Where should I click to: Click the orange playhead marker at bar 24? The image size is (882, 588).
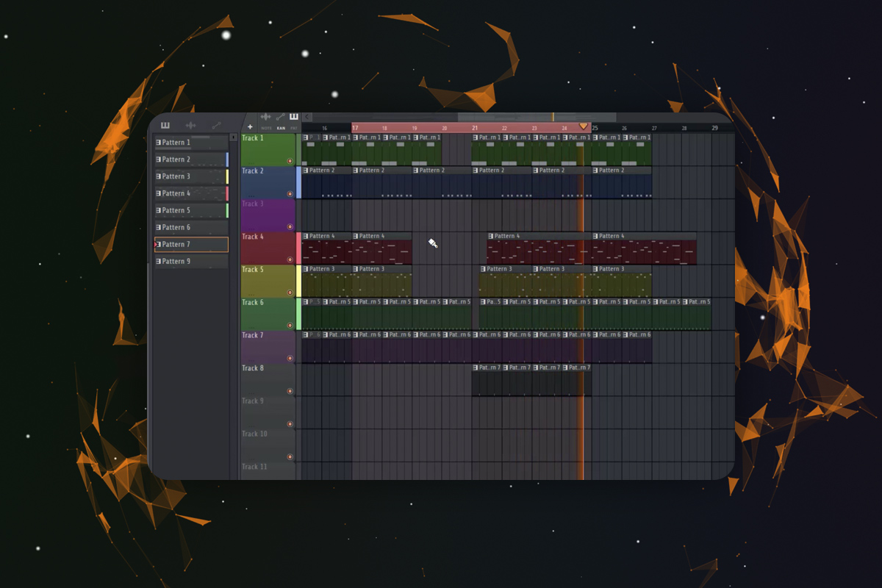584,126
